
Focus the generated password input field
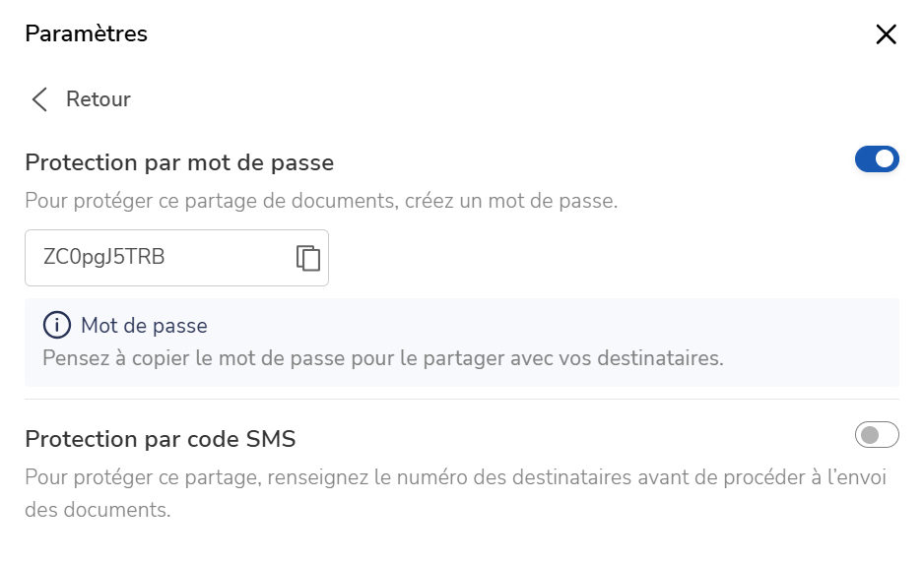pyautogui.click(x=176, y=258)
